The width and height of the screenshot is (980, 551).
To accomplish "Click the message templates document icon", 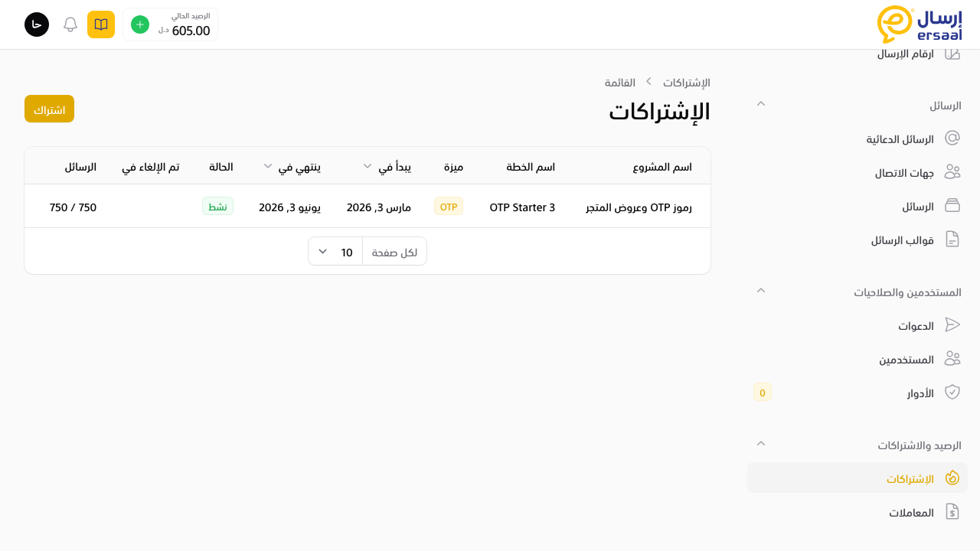I will pyautogui.click(x=952, y=240).
